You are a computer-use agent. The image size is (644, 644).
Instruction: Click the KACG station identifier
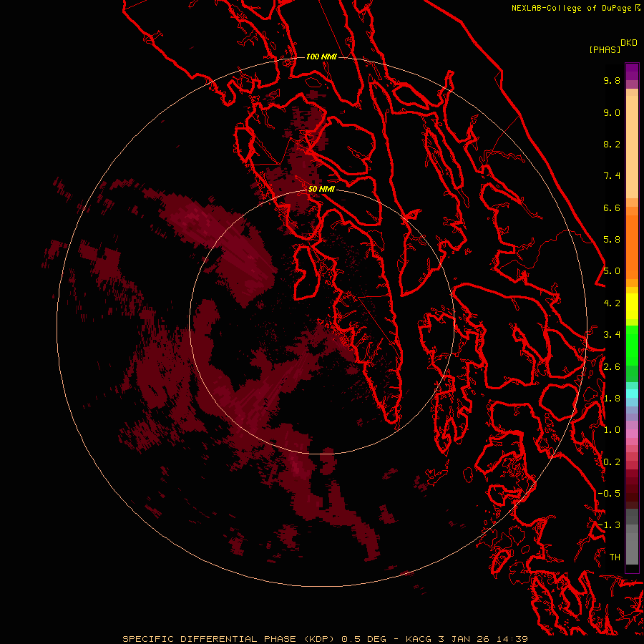(418, 639)
